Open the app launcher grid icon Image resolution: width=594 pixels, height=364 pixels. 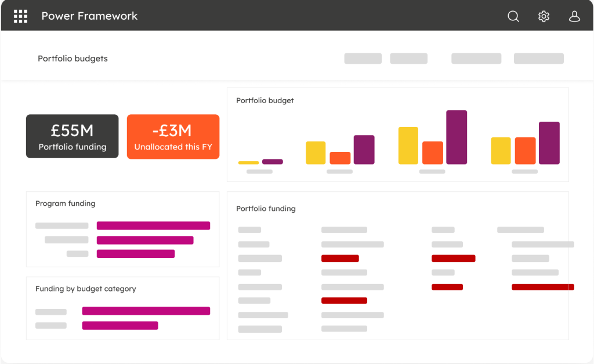[x=20, y=16]
